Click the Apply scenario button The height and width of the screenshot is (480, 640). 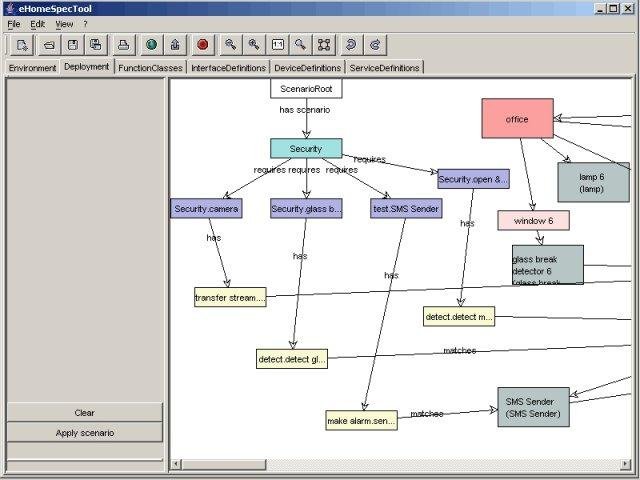[x=84, y=433]
